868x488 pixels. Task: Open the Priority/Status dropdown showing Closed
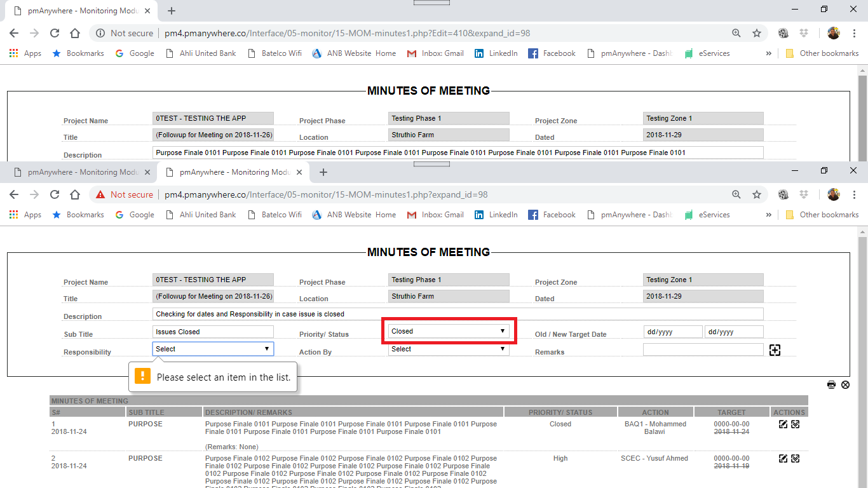point(449,331)
